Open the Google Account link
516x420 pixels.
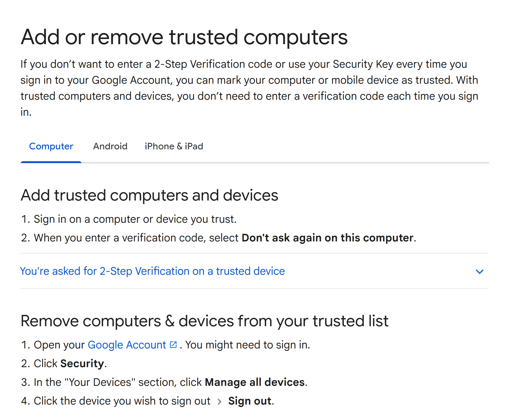(x=127, y=345)
